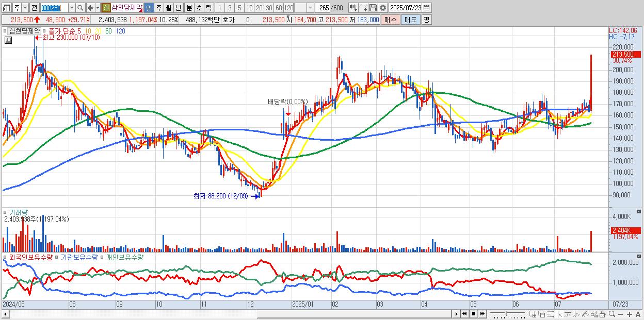Click interval button 30

[269, 8]
